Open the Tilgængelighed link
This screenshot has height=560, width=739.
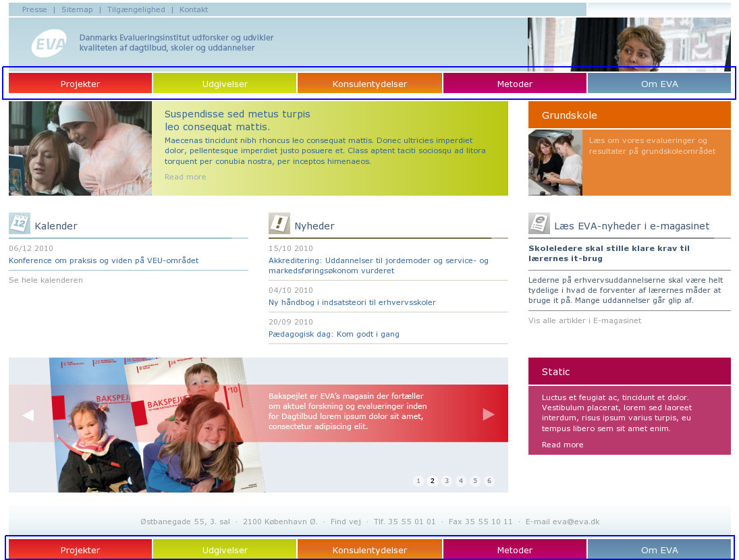(136, 9)
